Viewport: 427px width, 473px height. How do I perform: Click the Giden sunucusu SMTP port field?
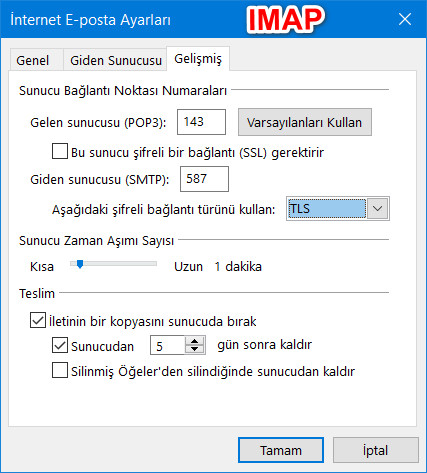pos(204,179)
